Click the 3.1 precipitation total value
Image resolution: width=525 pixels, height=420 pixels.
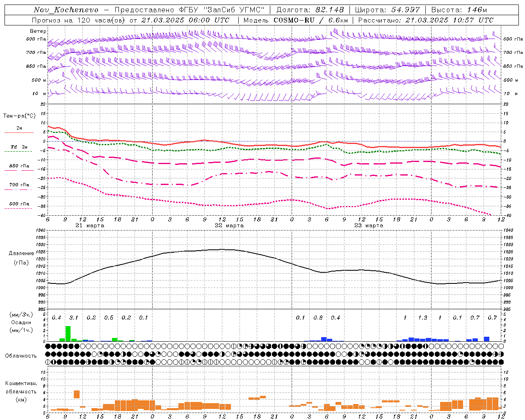73,318
